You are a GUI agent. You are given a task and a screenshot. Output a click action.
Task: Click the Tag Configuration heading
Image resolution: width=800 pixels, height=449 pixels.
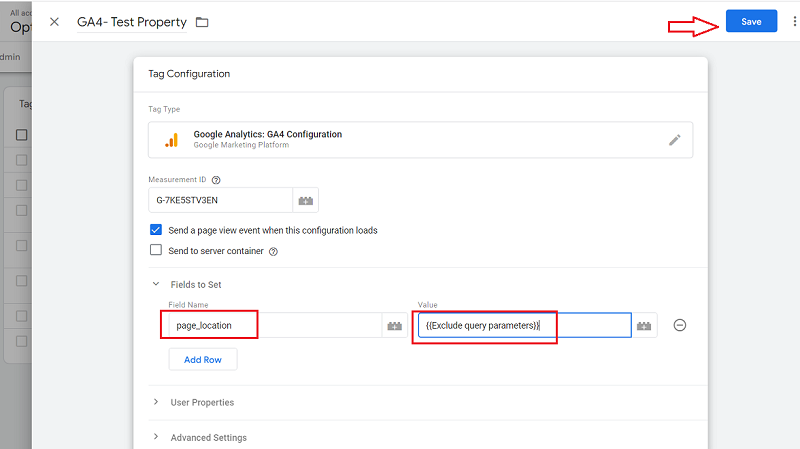[x=189, y=74]
